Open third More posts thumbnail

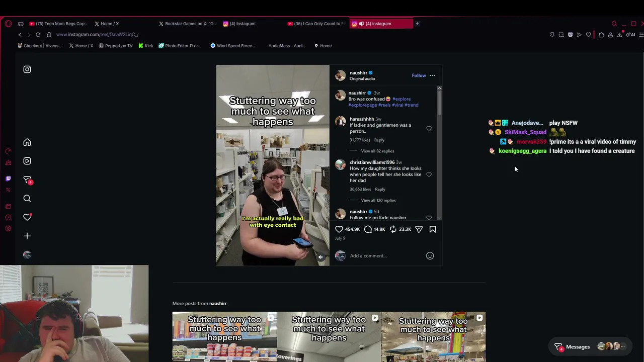coord(433,337)
